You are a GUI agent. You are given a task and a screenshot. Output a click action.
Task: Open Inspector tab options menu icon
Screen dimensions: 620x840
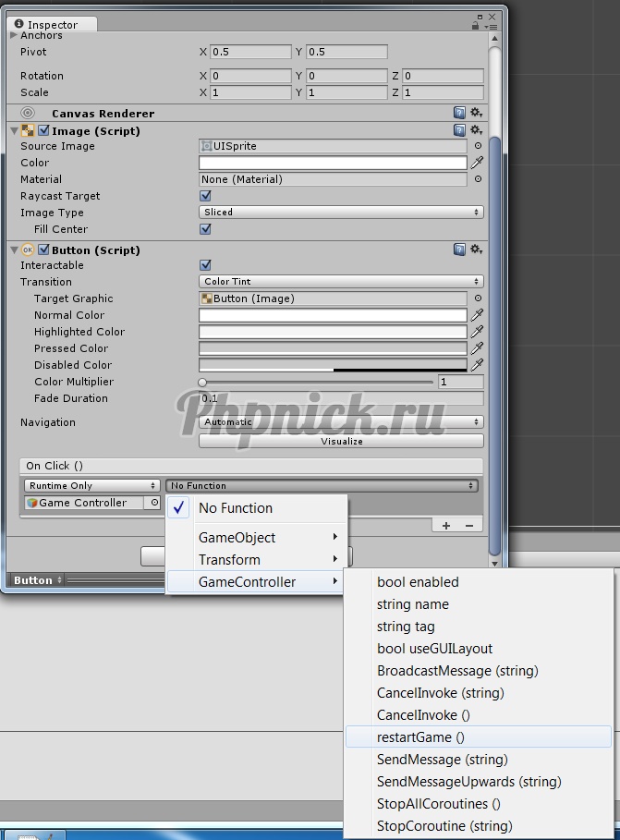tap(491, 27)
